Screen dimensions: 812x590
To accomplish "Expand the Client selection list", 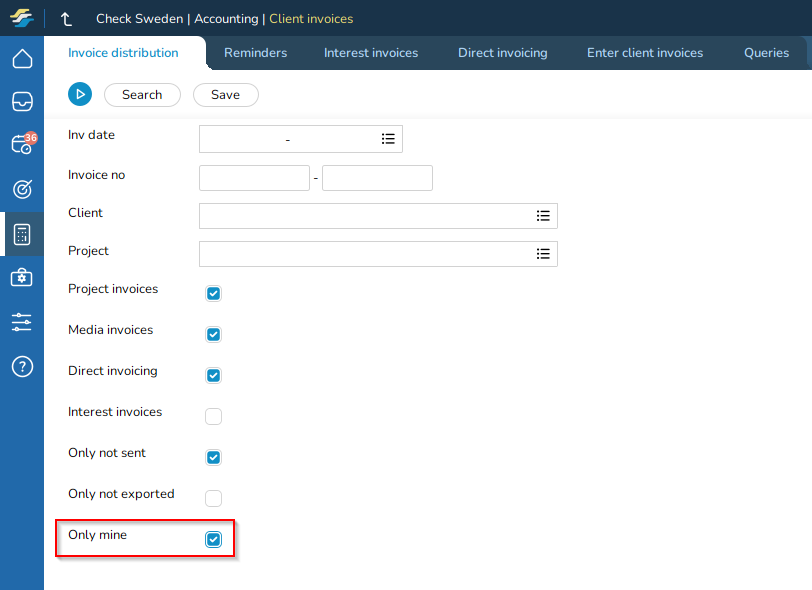I will [x=543, y=216].
